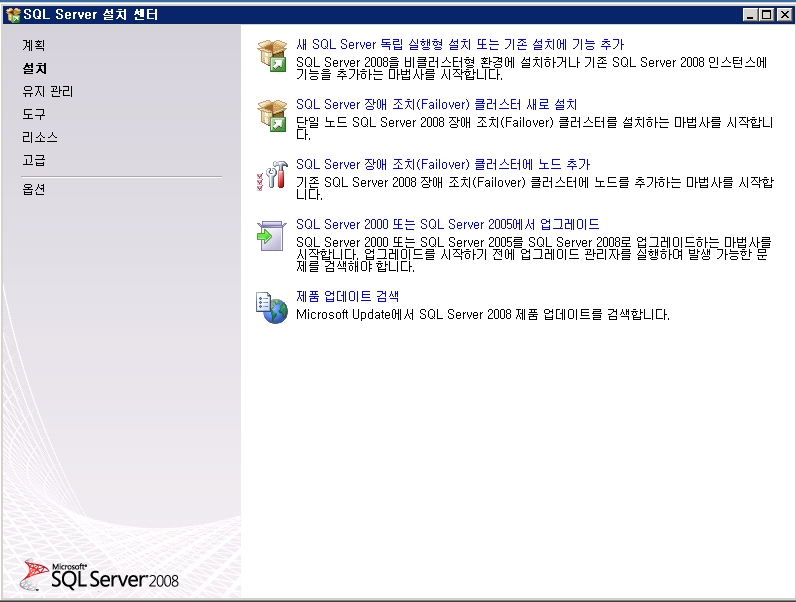Open the 유지 관리 sidebar page

pos(48,91)
